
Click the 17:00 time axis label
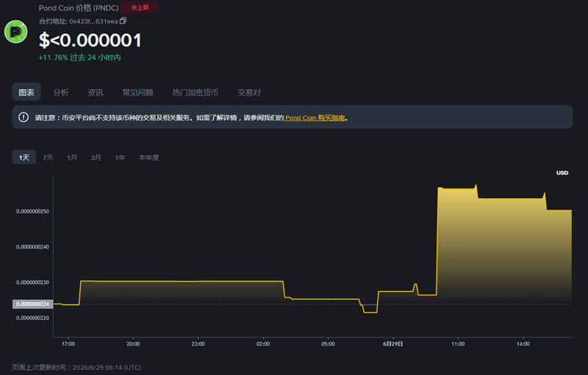click(68, 344)
